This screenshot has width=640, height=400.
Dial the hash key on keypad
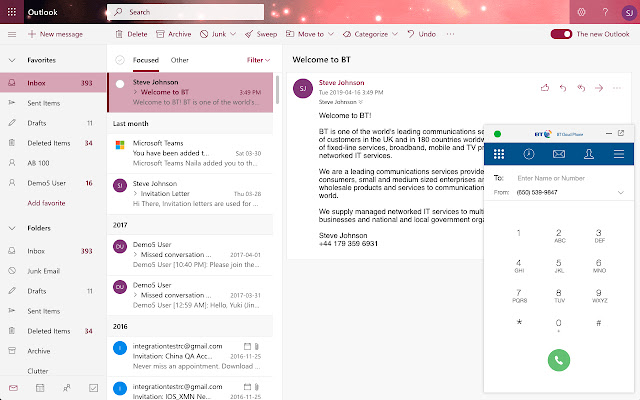coord(599,323)
